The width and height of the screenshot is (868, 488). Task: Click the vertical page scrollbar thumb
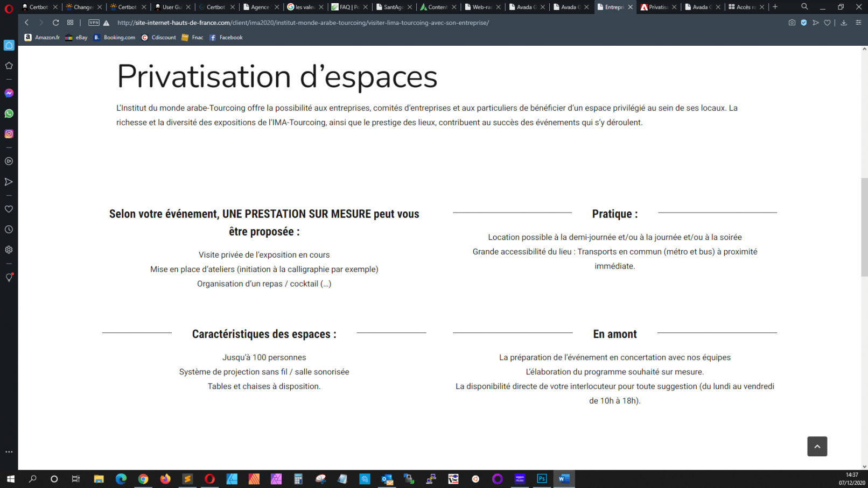tap(864, 226)
